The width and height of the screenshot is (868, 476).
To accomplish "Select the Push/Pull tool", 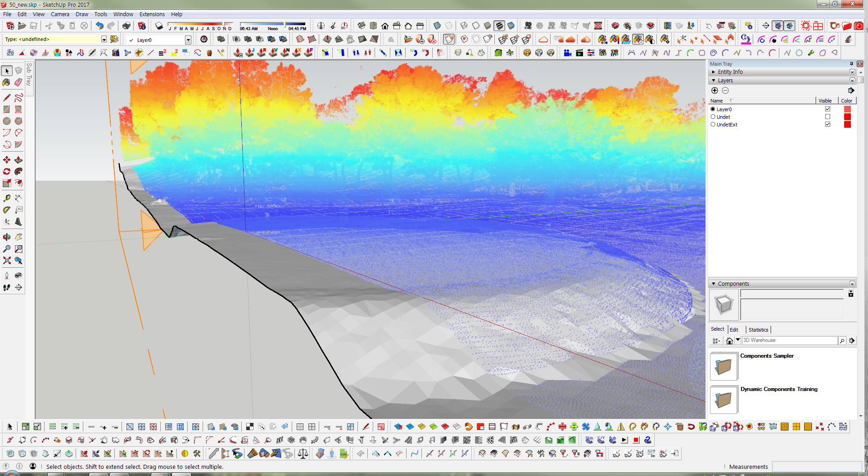I will click(x=18, y=160).
